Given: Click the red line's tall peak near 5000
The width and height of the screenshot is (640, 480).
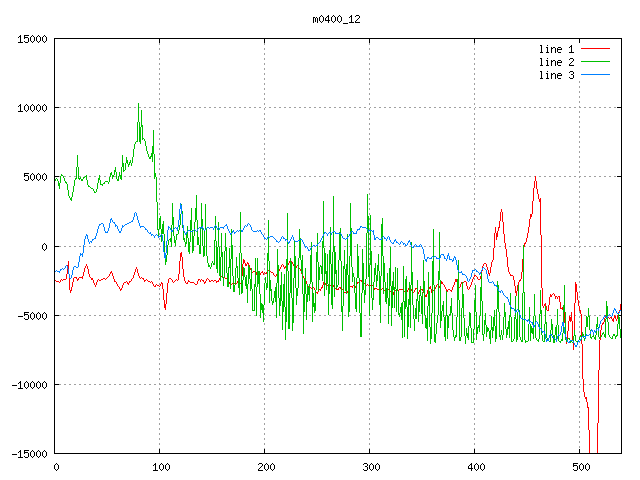Looking at the screenshot, I should click(535, 179).
